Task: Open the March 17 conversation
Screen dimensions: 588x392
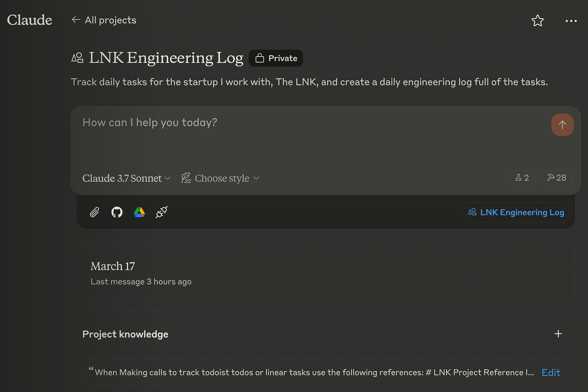Action: point(325,273)
